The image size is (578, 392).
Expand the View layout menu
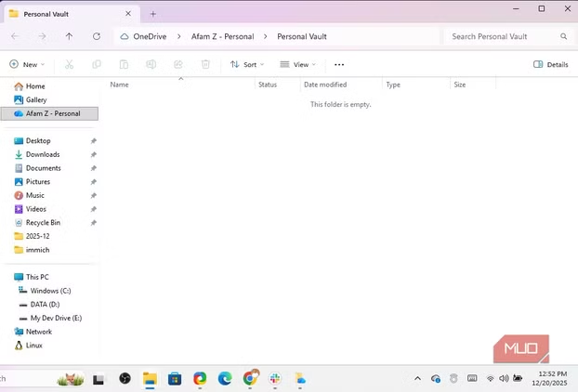(x=298, y=65)
